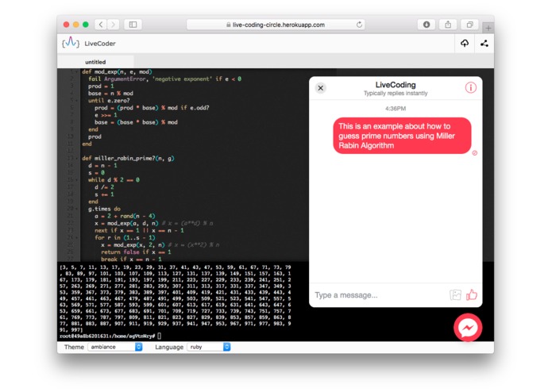Open the chat info icon
The width and height of the screenshot is (552, 392).
pyautogui.click(x=471, y=87)
